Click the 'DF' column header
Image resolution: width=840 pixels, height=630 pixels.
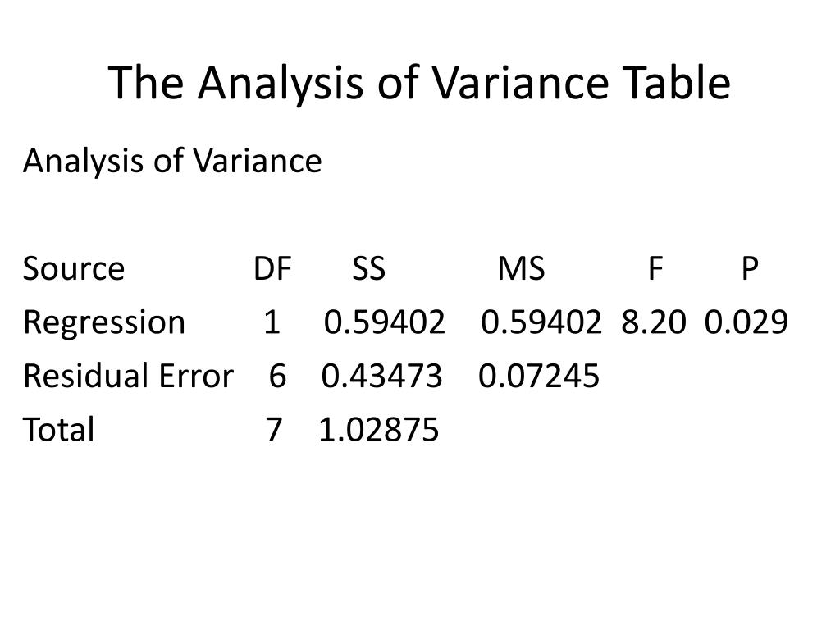[x=272, y=268]
